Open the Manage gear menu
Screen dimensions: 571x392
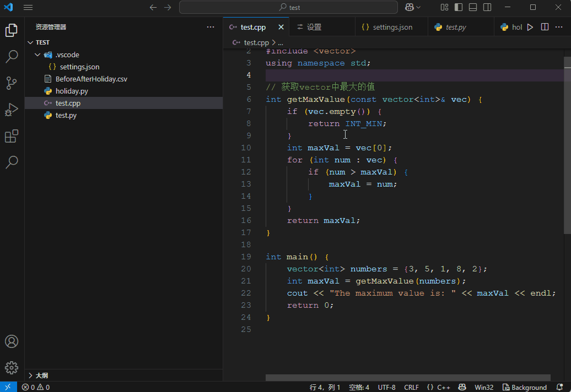pyautogui.click(x=12, y=368)
